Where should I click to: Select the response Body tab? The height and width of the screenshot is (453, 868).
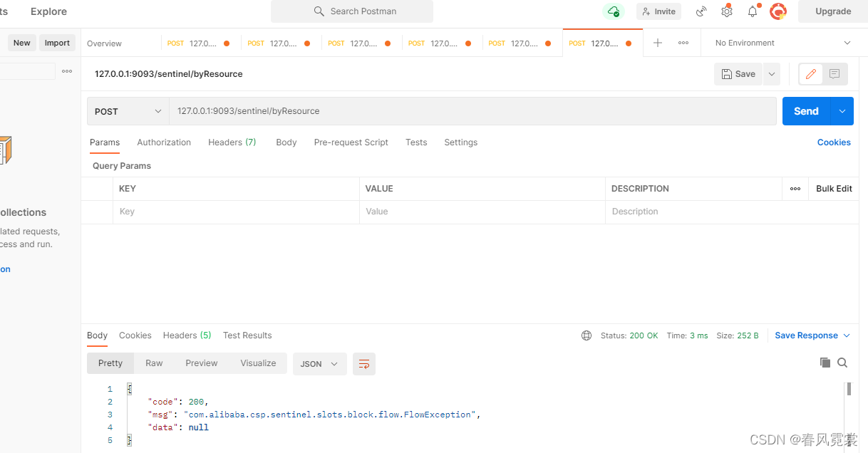coord(97,335)
